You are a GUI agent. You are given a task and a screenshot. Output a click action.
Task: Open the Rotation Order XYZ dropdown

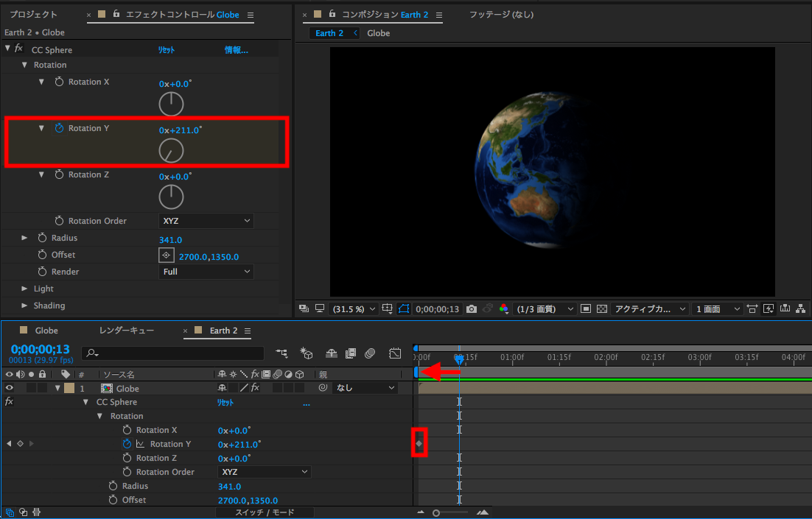206,221
